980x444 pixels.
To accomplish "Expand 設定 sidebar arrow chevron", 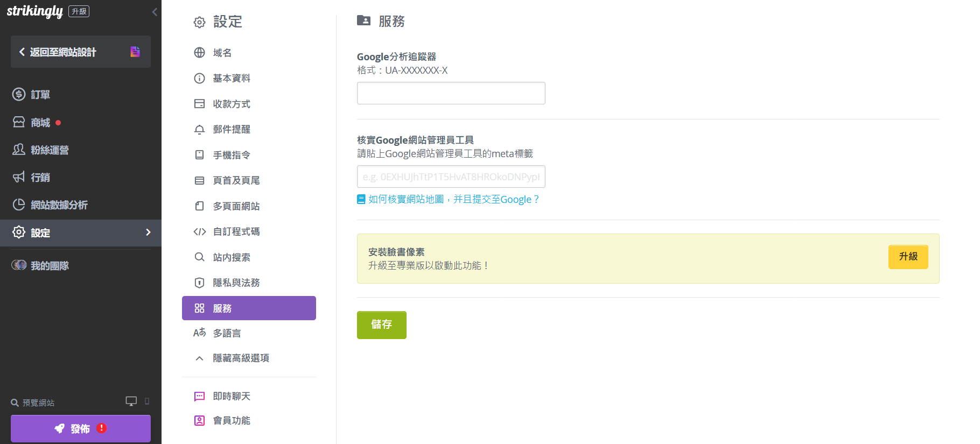I will click(x=149, y=232).
